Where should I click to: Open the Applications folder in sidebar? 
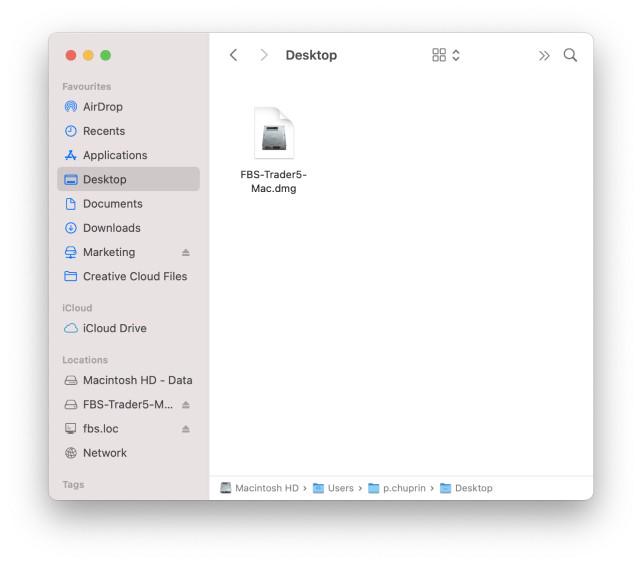114,155
